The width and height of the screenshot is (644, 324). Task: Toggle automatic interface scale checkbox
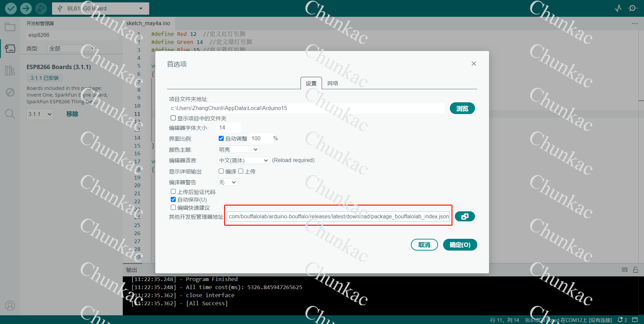pyautogui.click(x=221, y=138)
